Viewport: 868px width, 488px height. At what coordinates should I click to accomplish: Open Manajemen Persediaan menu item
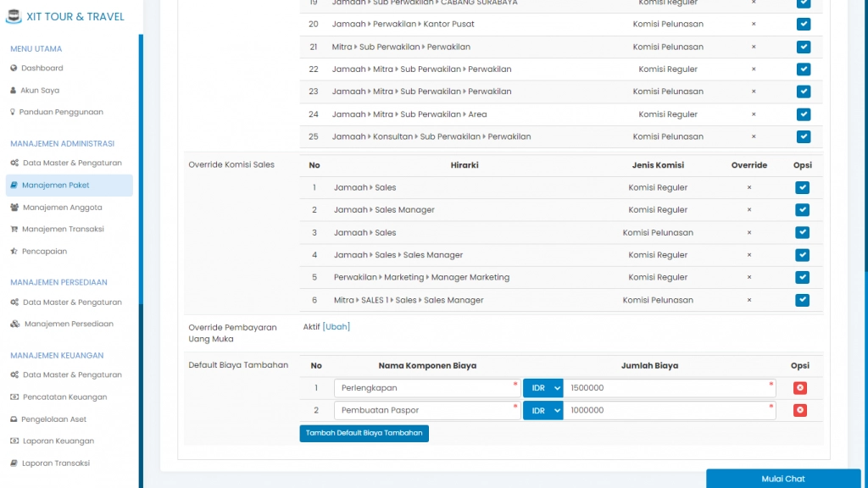(x=68, y=324)
